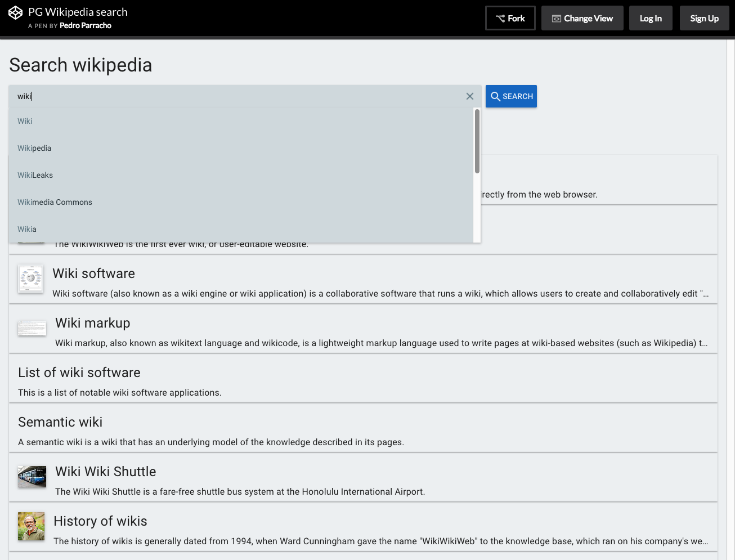The height and width of the screenshot is (560, 735).
Task: Click the CodePen logo icon
Action: (x=15, y=12)
